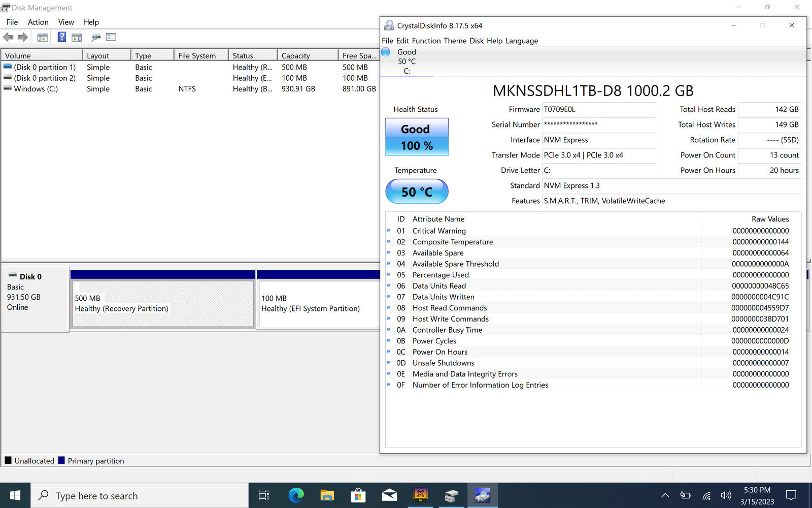Open CrystalDiskInfo Theme menu
Screen dimensions: 812x508
point(455,41)
